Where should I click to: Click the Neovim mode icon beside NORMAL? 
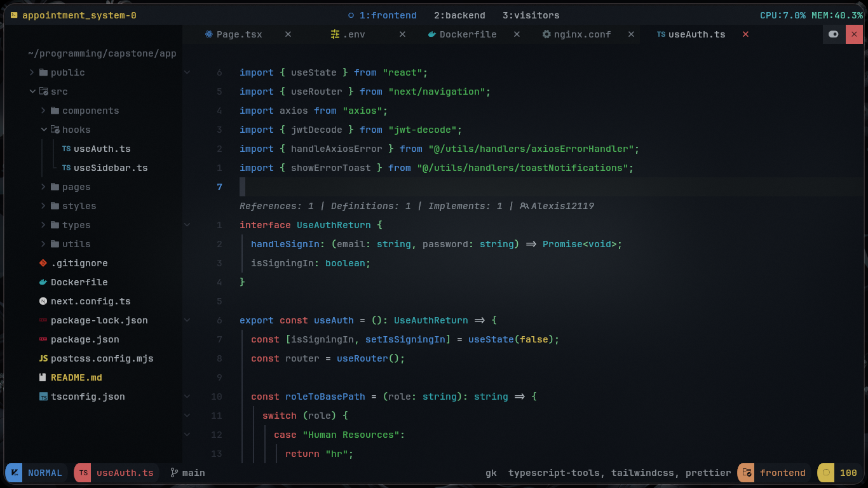click(15, 473)
